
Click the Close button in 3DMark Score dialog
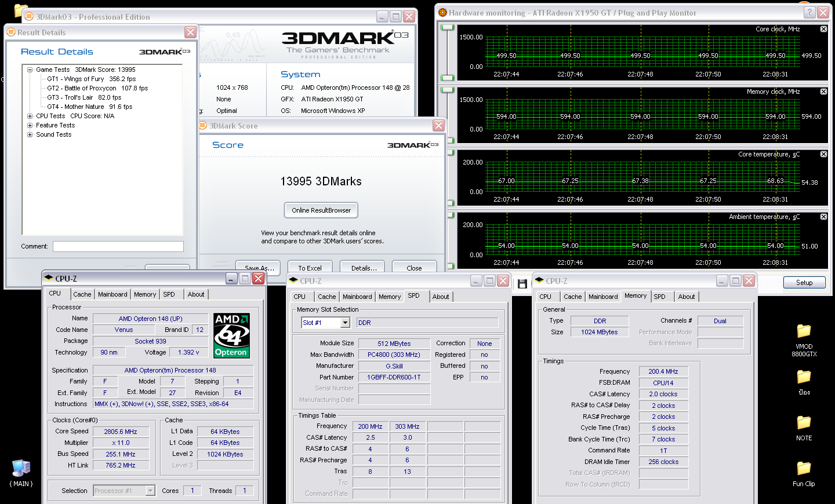414,267
